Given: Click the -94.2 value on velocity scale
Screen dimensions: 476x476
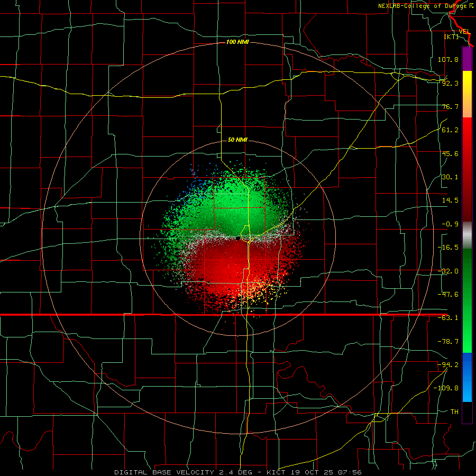Looking at the screenshot, I should tap(448, 364).
